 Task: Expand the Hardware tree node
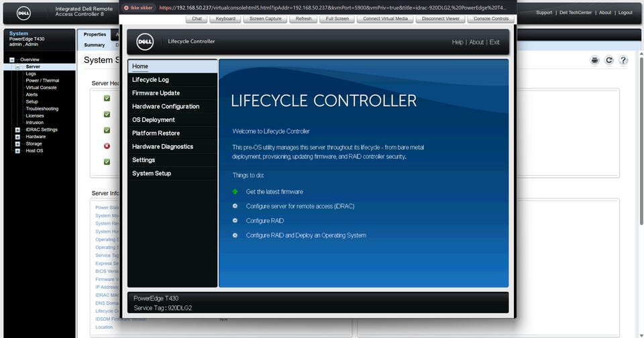point(17,137)
